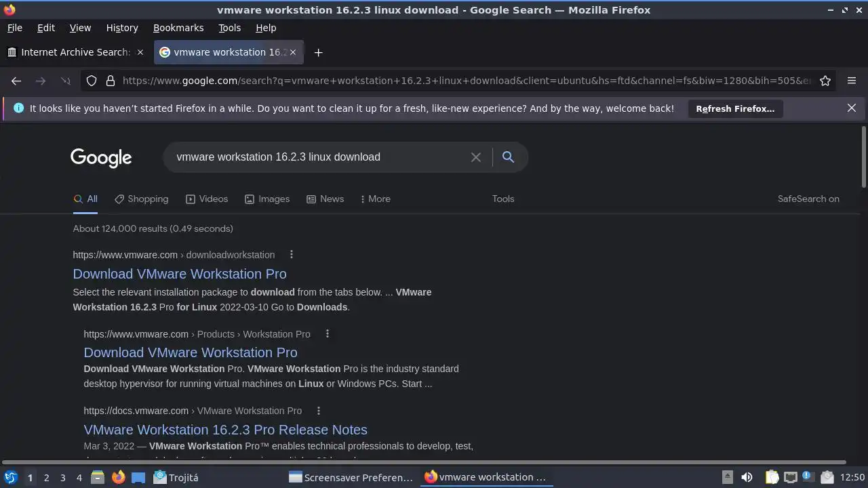Viewport: 868px width, 488px height.
Task: Open the clipboard manager tray icon
Action: click(x=772, y=477)
